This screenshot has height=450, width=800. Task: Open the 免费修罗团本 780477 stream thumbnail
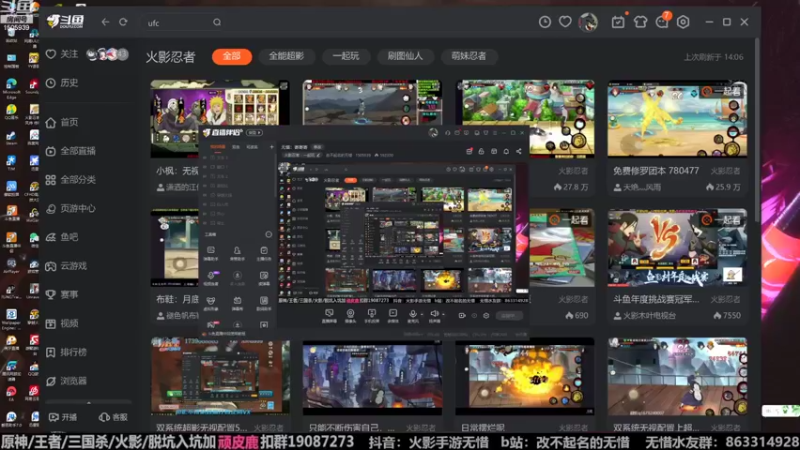point(677,119)
